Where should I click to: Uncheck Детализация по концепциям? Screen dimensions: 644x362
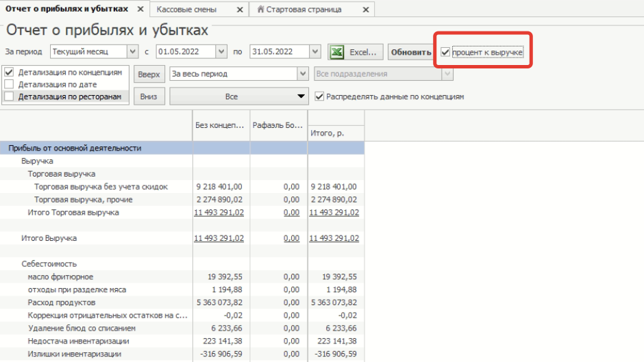10,72
